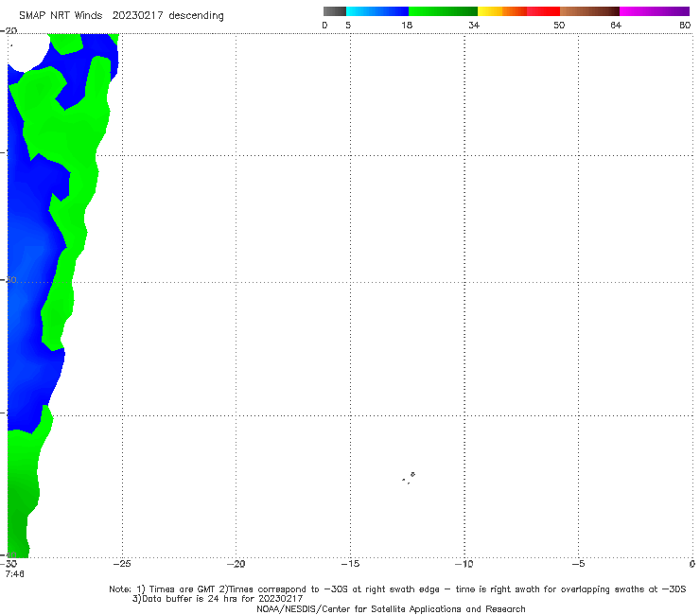Click the note line starting "Note: 1) Times are GMT"
The height and width of the screenshot is (615, 700).
point(397,589)
